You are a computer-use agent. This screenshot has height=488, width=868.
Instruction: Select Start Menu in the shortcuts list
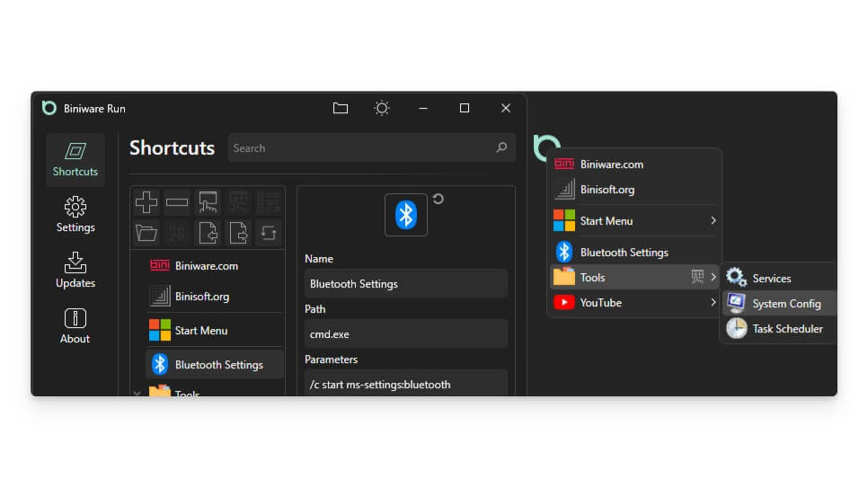click(x=215, y=331)
